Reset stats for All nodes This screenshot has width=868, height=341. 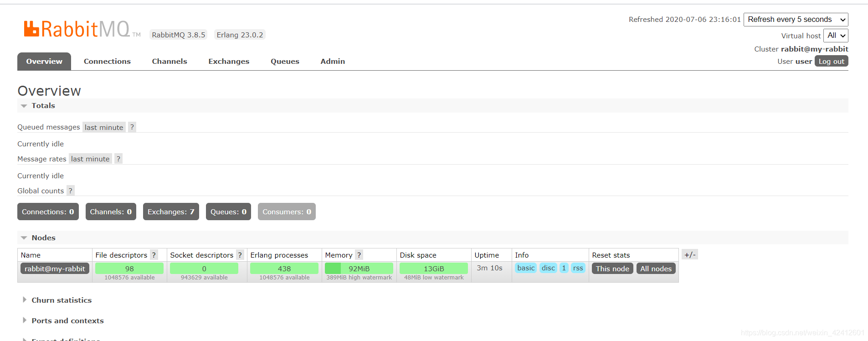pyautogui.click(x=656, y=269)
